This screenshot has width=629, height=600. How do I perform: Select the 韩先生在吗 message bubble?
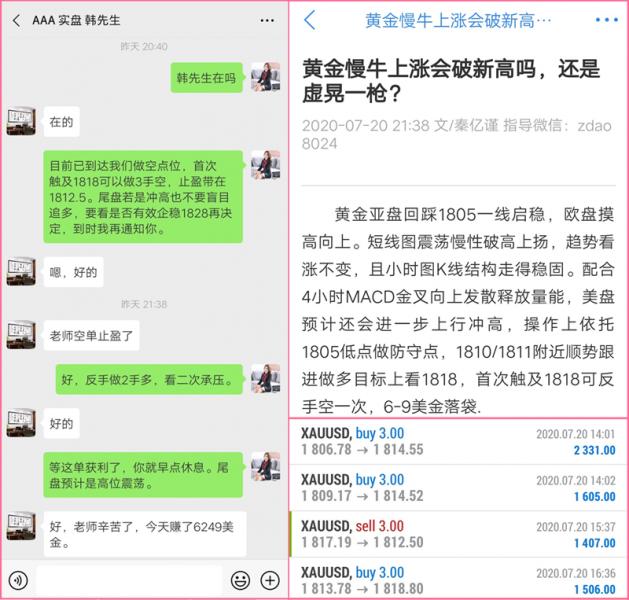click(x=207, y=78)
